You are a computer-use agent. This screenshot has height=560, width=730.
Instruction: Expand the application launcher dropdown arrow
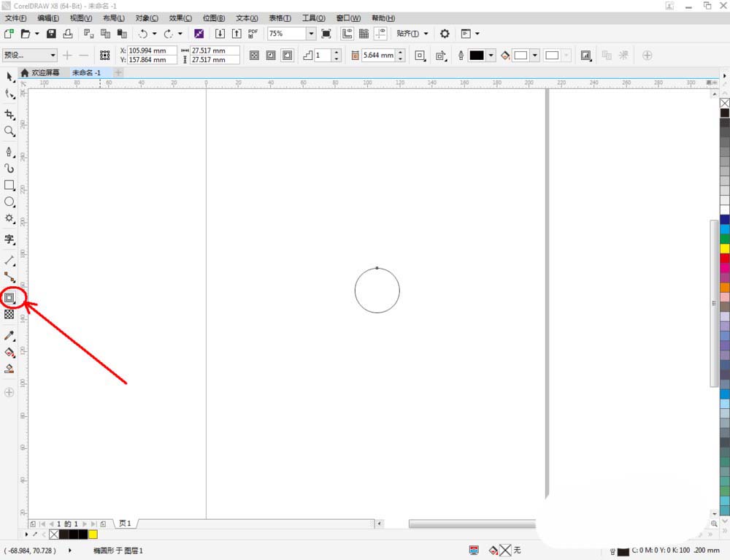click(477, 34)
